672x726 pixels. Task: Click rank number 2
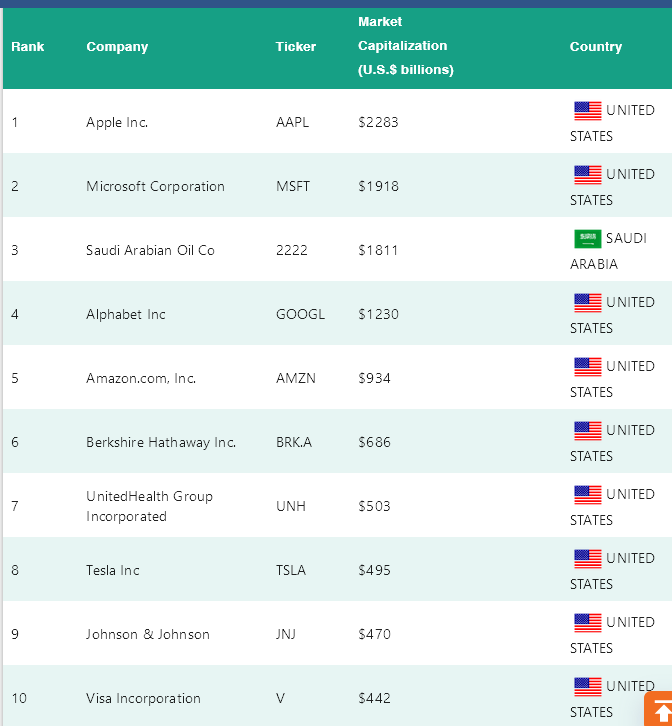[x=15, y=186]
